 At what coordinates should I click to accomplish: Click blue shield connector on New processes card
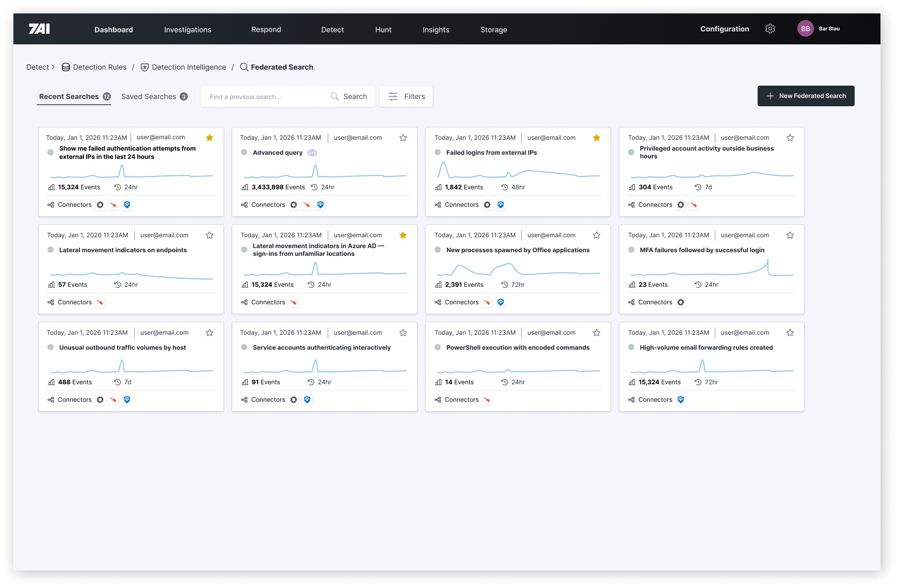(501, 302)
